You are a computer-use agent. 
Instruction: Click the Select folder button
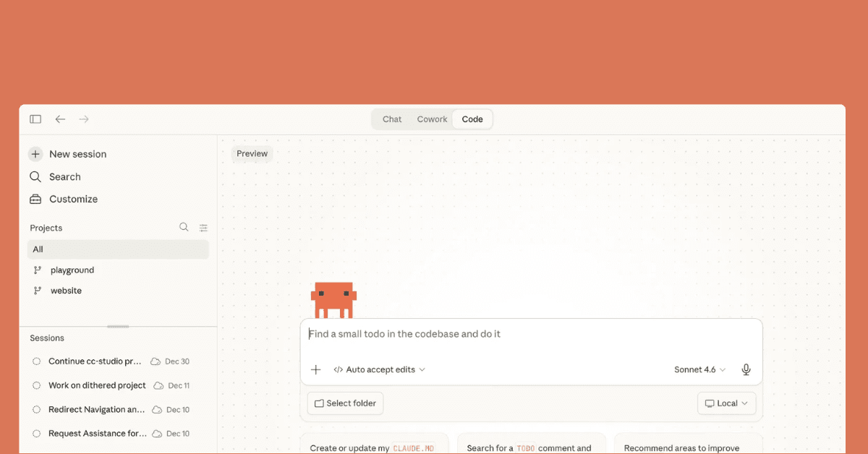coord(345,403)
